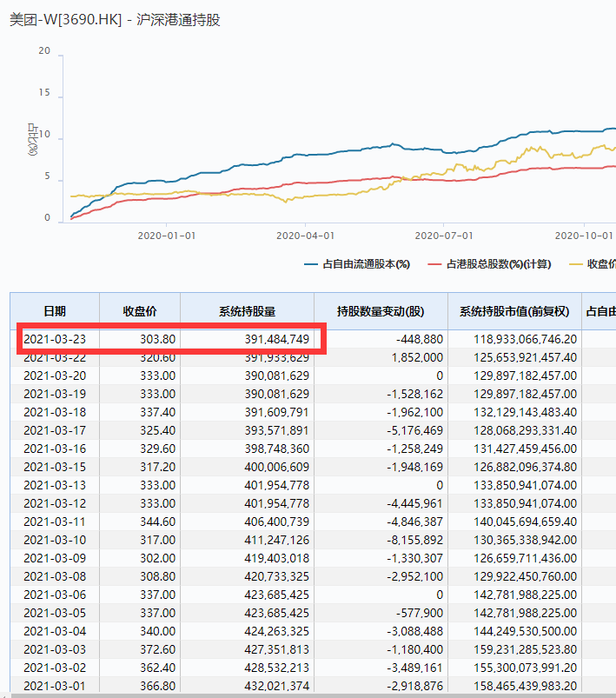Select the market value 144,249,530,500.00
The width and height of the screenshot is (616, 698).
[x=525, y=631]
